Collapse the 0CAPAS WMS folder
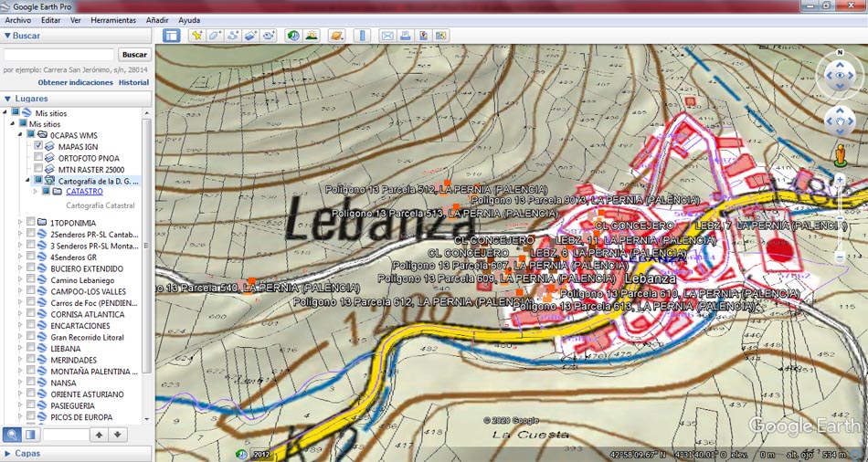The image size is (868, 462). pos(20,134)
